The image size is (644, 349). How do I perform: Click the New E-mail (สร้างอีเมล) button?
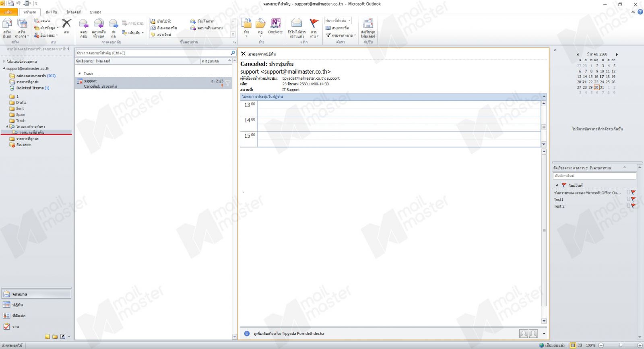coord(7,28)
